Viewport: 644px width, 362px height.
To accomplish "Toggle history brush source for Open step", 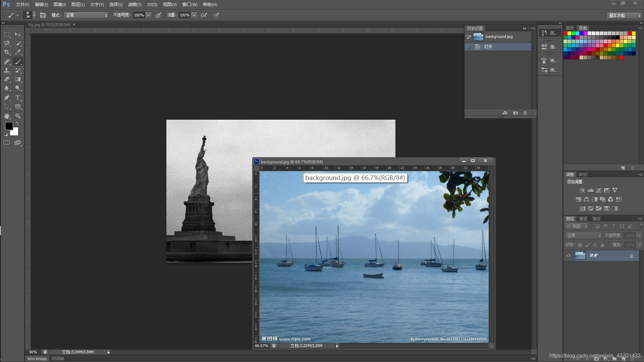I will (469, 47).
